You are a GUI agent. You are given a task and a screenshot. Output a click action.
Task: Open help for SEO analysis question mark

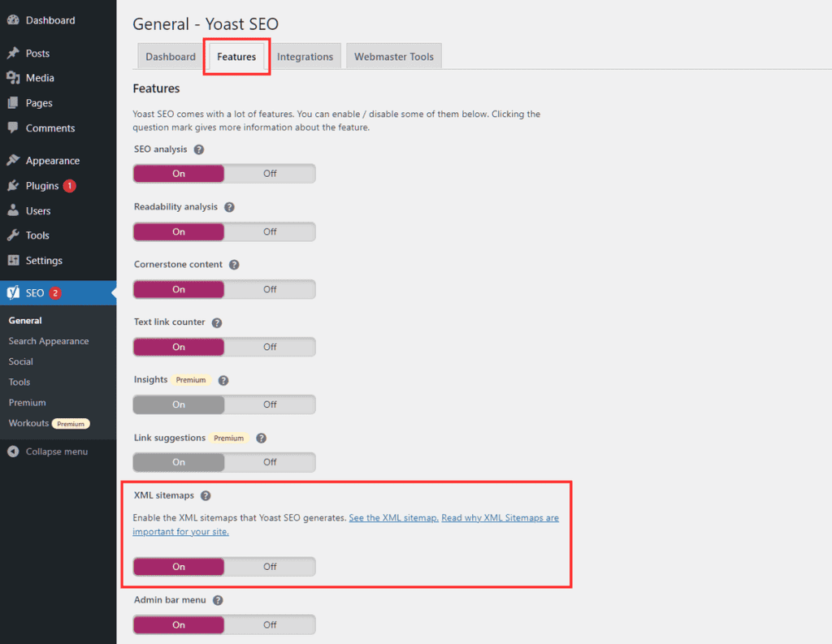[x=199, y=149]
